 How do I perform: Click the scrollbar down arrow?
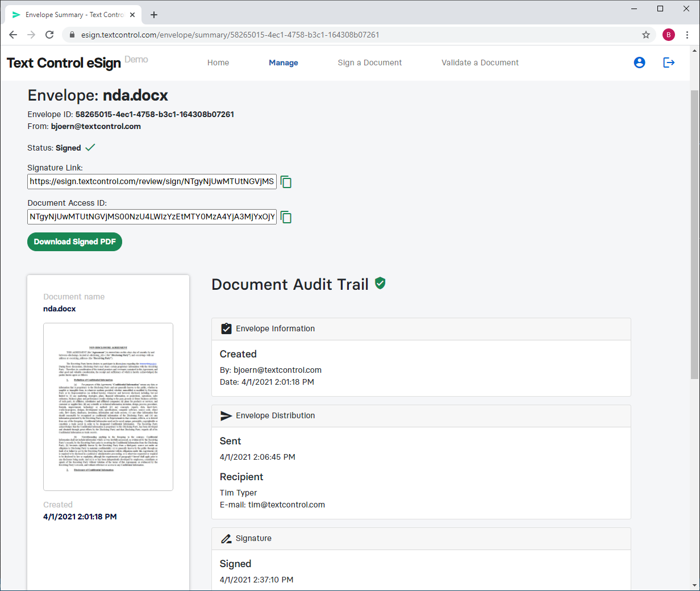coord(694,585)
